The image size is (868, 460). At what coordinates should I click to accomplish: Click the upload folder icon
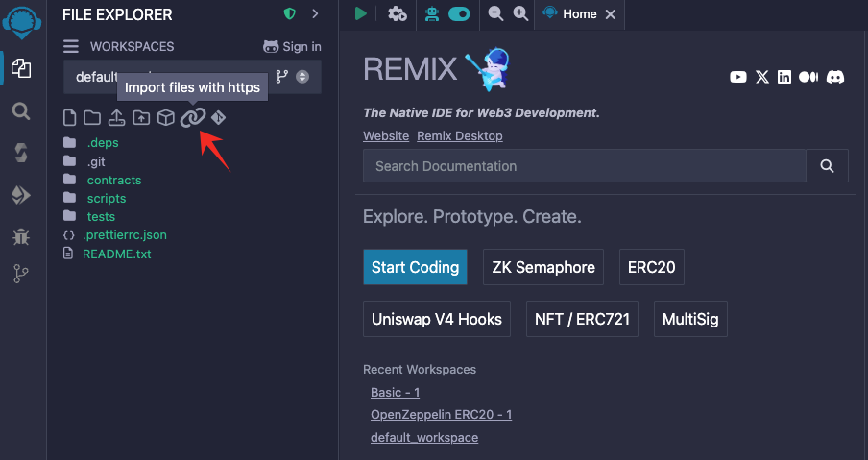click(141, 118)
